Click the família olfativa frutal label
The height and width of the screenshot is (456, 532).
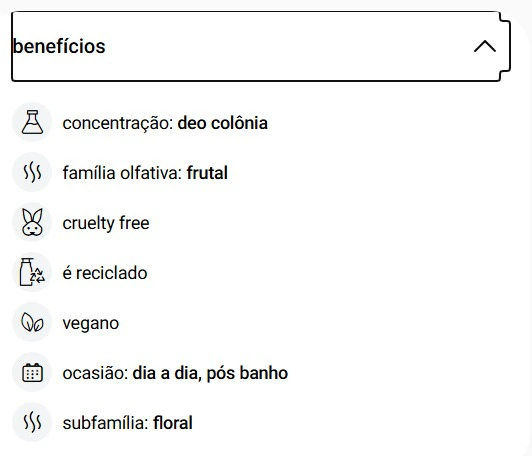(x=145, y=173)
